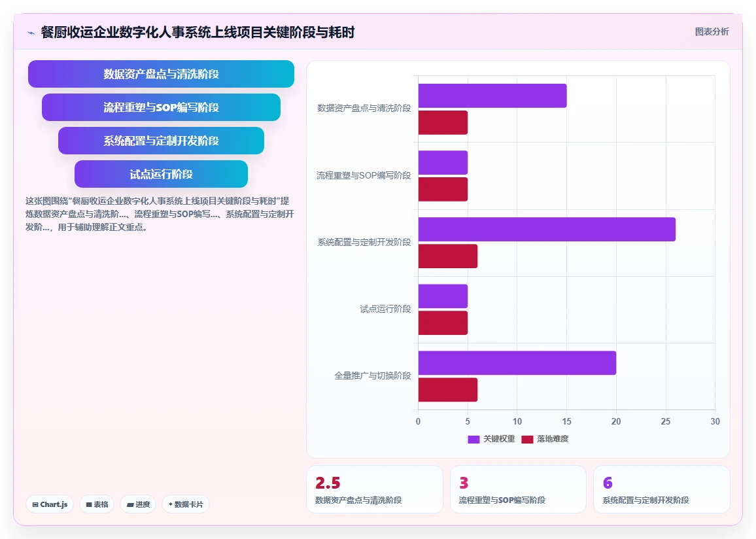Select the 试点运行阶段 funnel stage
756x539 pixels.
[161, 174]
